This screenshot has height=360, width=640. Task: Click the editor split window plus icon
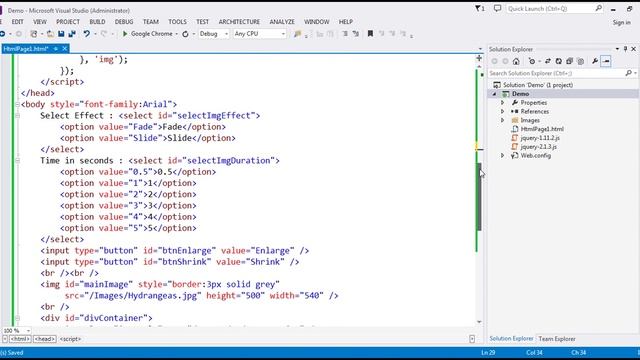click(x=479, y=58)
